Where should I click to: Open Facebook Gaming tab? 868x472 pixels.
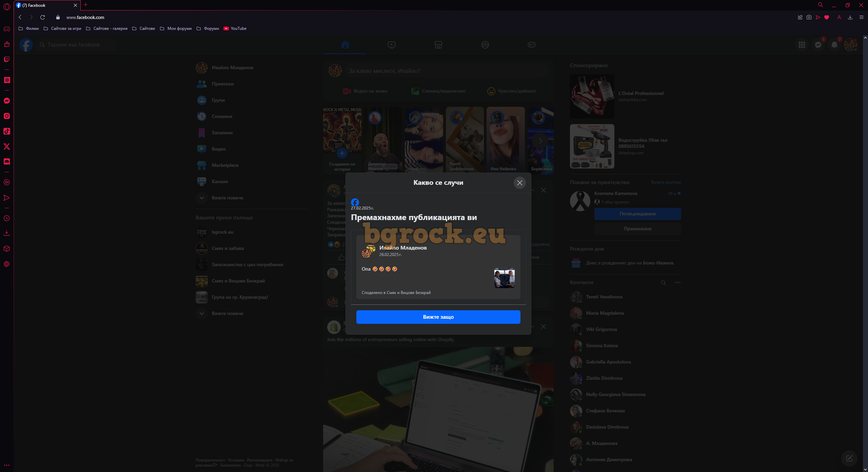tap(532, 45)
